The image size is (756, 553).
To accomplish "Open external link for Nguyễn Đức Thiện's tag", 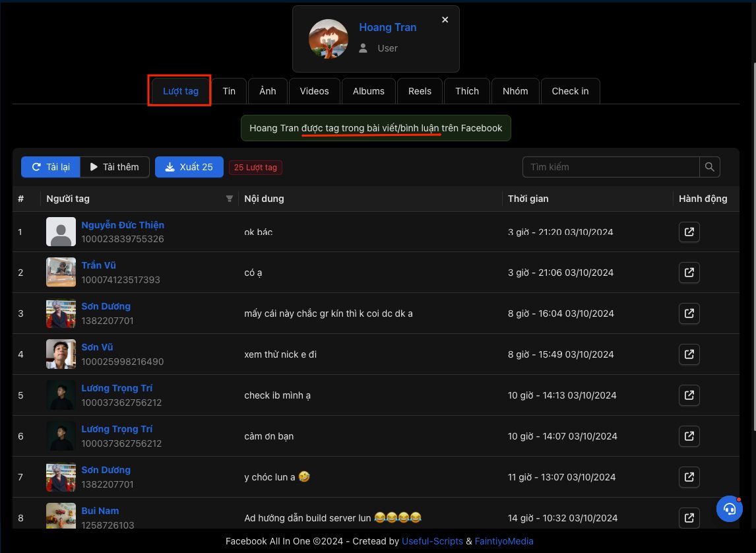I will point(689,232).
